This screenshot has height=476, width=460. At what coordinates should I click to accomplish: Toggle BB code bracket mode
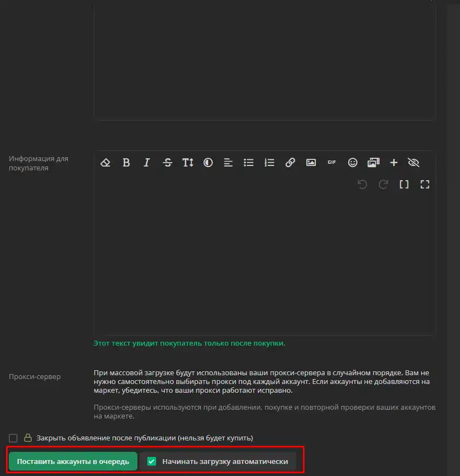(x=404, y=185)
